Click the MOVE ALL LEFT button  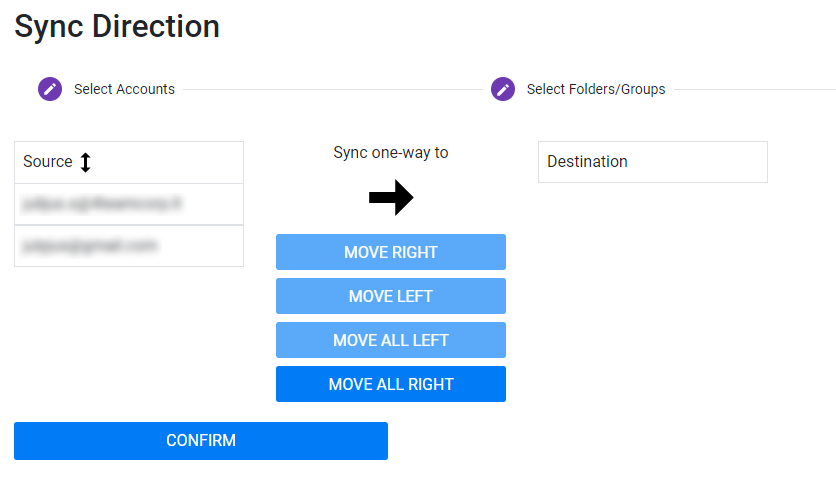click(x=391, y=340)
